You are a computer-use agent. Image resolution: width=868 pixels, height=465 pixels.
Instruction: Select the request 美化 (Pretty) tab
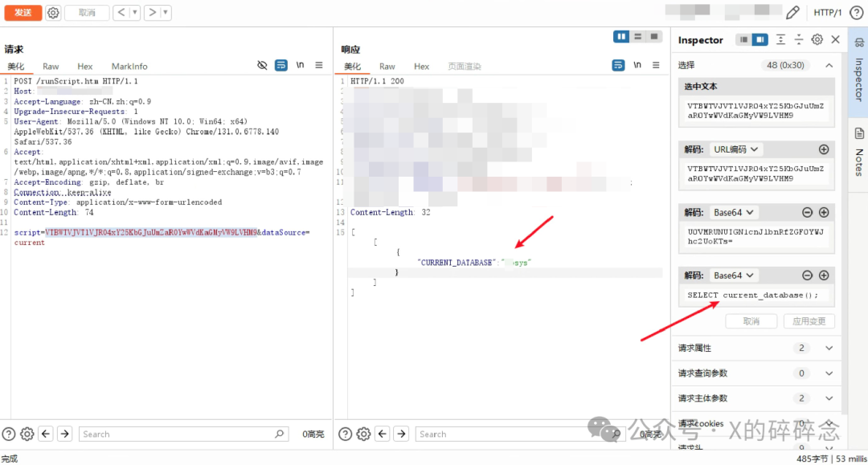15,66
